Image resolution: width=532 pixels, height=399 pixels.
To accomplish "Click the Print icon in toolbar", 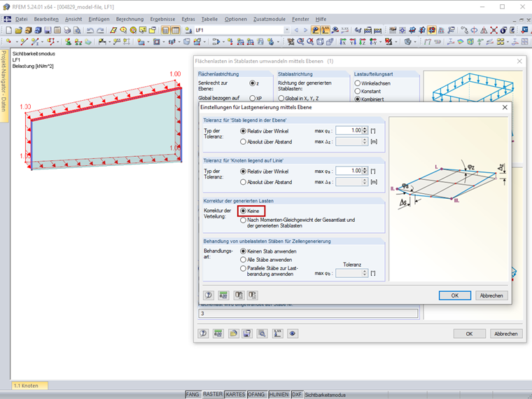I will [67, 30].
